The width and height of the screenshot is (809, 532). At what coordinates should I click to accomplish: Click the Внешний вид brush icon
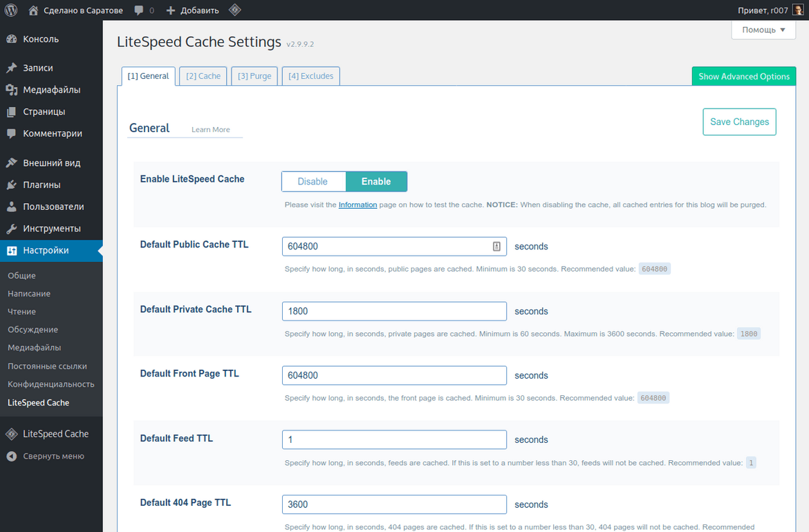click(x=11, y=163)
